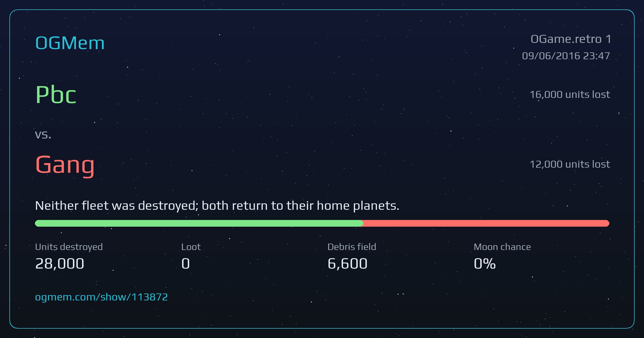The height and width of the screenshot is (338, 644).
Task: Open the ogmem.com/show/113872 link
Action: pos(101,297)
